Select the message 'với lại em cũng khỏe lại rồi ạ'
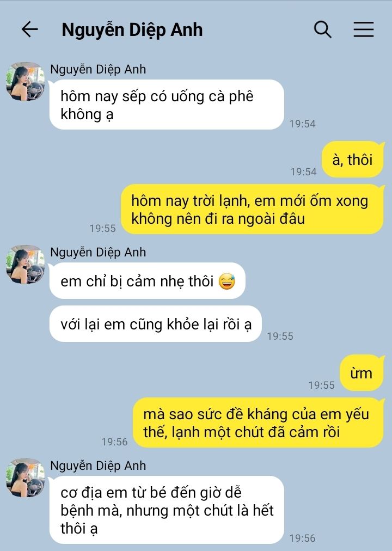The height and width of the screenshot is (551, 392). click(x=155, y=323)
